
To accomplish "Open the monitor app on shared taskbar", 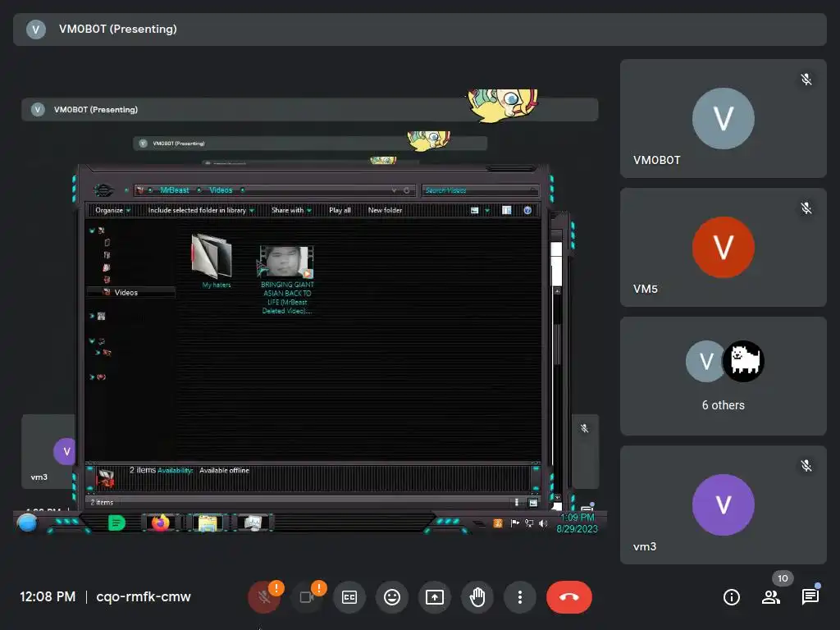I will click(x=253, y=523).
